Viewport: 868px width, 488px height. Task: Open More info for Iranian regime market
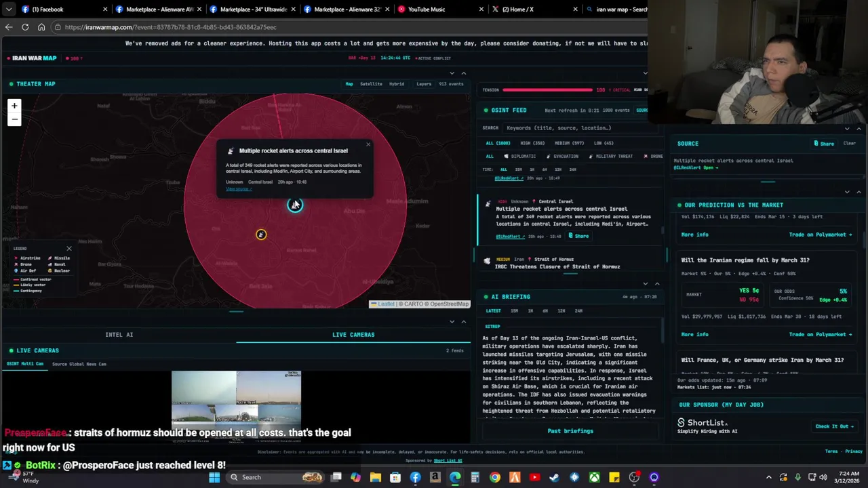tap(694, 335)
